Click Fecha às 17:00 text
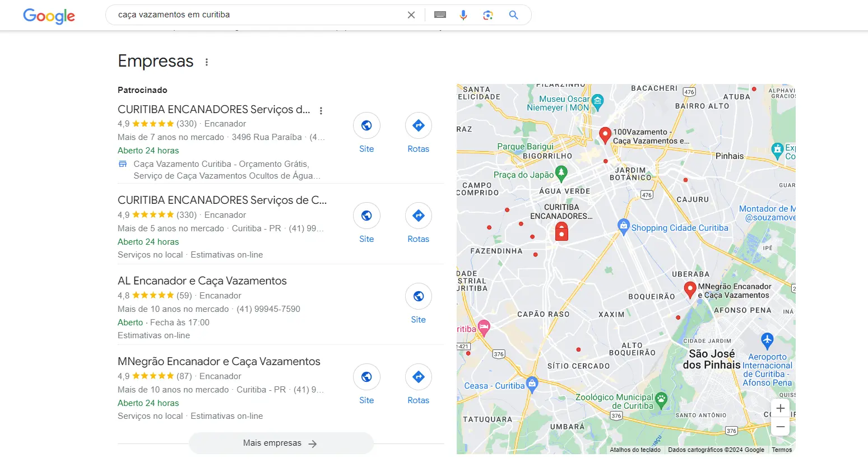Screen dimensions: 868x467 [180, 323]
